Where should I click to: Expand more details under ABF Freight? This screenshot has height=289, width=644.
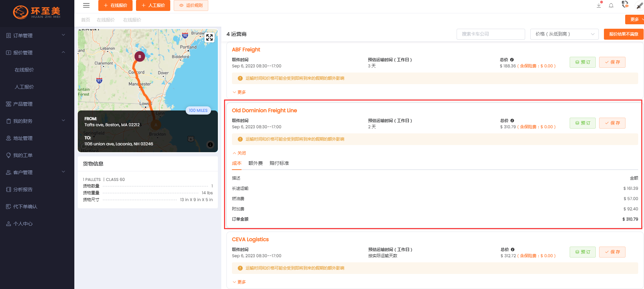(x=239, y=92)
